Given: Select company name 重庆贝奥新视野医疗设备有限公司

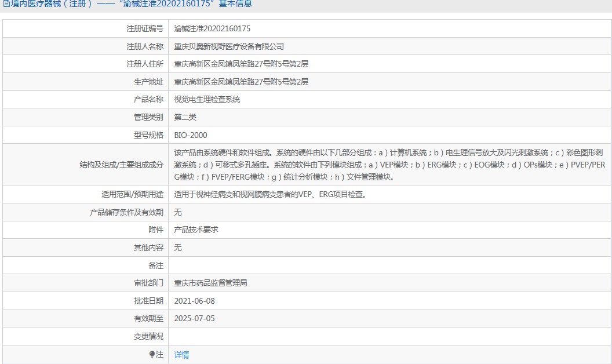Looking at the screenshot, I should pos(229,46).
